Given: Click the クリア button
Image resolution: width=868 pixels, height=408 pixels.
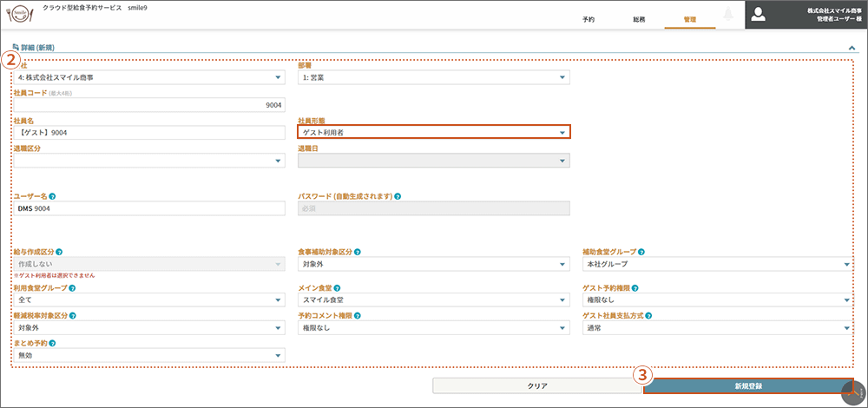Looking at the screenshot, I should 537,385.
